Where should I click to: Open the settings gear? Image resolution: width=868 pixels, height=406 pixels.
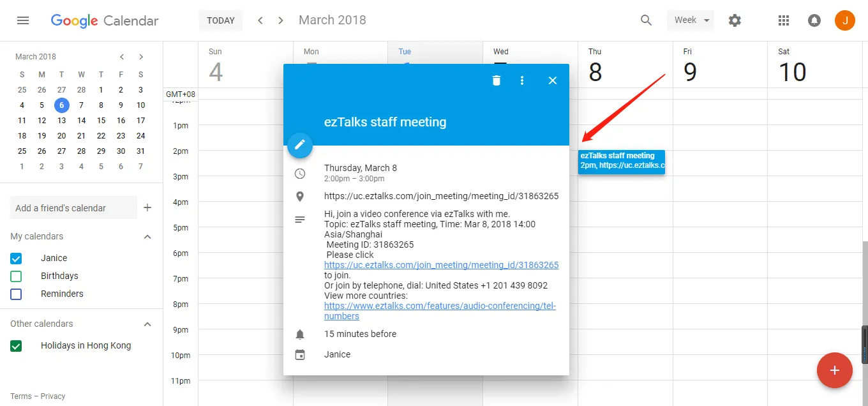click(735, 20)
